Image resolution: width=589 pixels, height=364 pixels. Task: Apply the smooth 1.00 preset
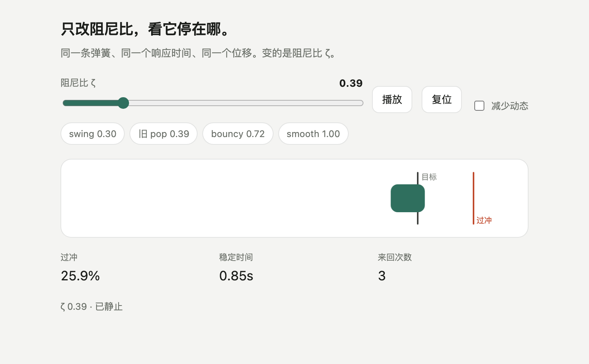[313, 134]
